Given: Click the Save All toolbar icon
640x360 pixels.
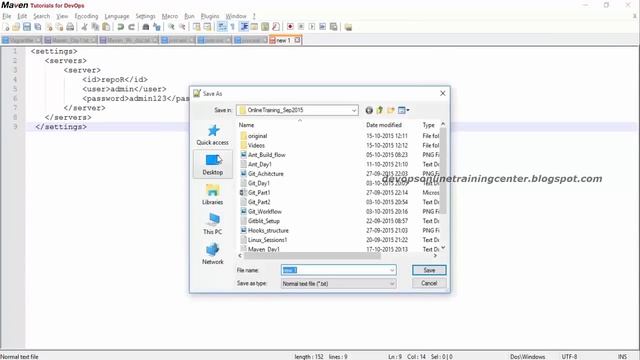Looking at the screenshot, I should click(38, 27).
